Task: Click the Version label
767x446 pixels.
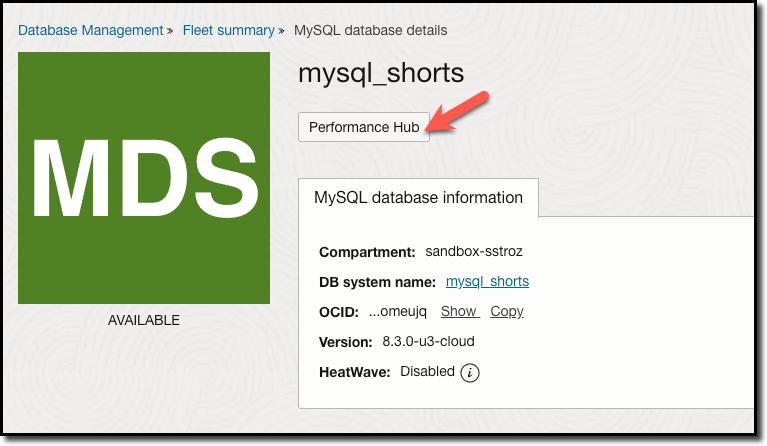Action: [345, 342]
